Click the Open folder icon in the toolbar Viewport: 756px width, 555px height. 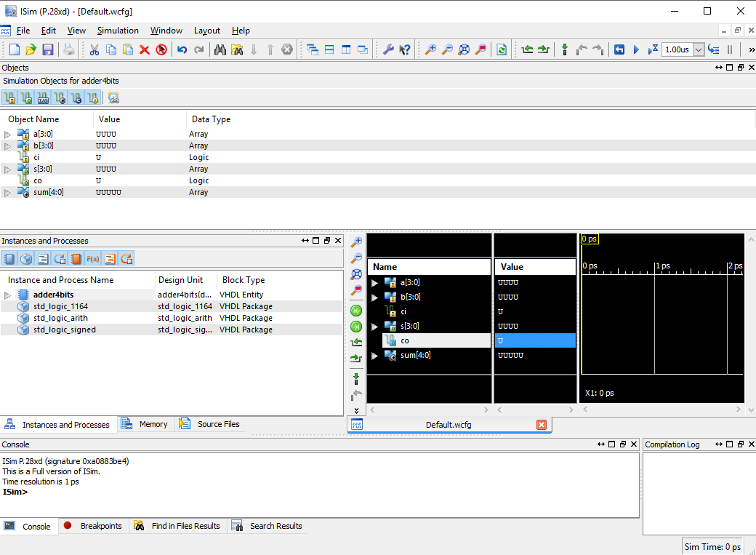click(x=31, y=49)
